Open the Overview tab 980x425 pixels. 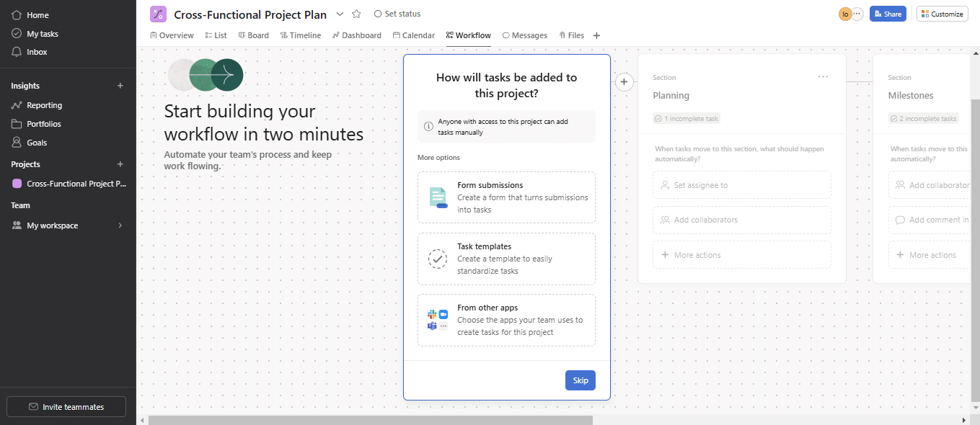tap(172, 35)
